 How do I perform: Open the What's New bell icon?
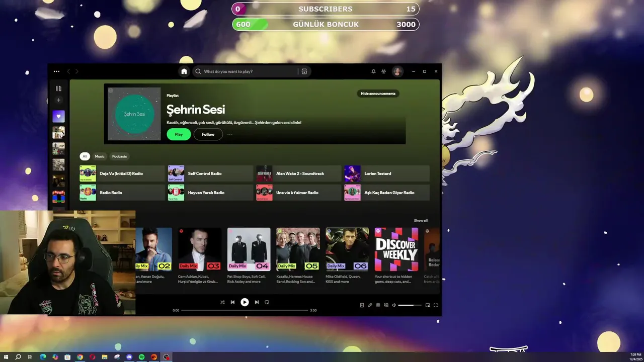(373, 71)
